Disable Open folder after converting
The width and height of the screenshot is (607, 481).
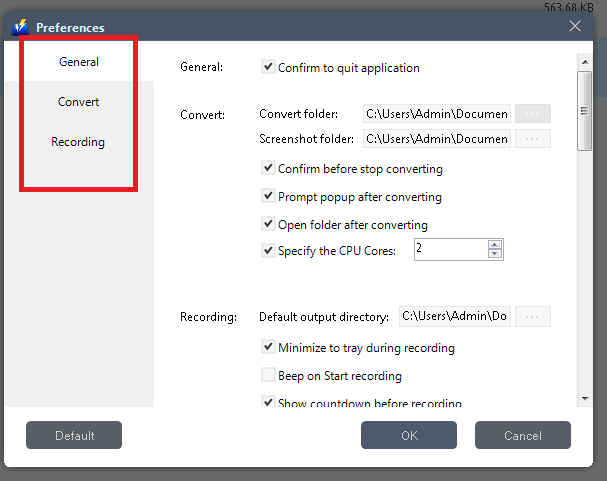click(x=268, y=224)
